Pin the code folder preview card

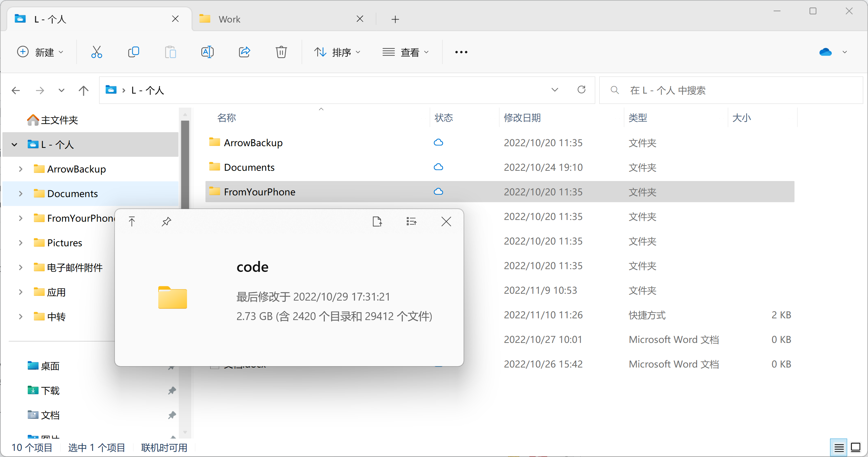166,221
